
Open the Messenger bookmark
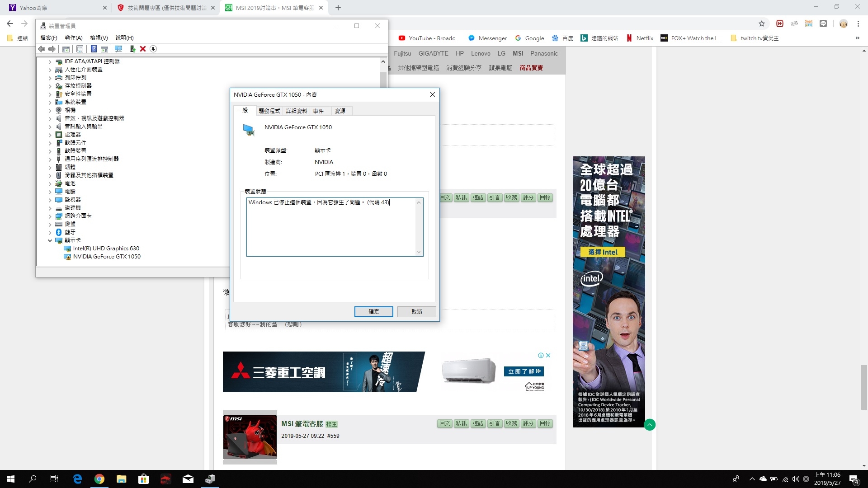(x=487, y=38)
